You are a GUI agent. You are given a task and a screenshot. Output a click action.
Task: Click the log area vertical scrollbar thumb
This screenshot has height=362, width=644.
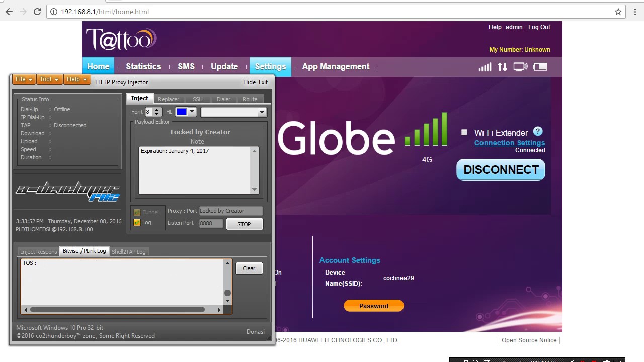(227, 293)
